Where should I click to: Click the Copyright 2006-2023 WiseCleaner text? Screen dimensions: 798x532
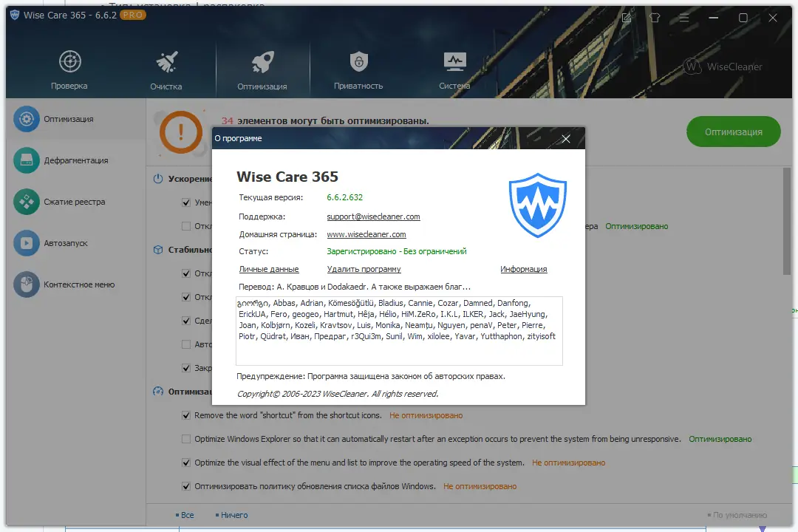tap(338, 394)
